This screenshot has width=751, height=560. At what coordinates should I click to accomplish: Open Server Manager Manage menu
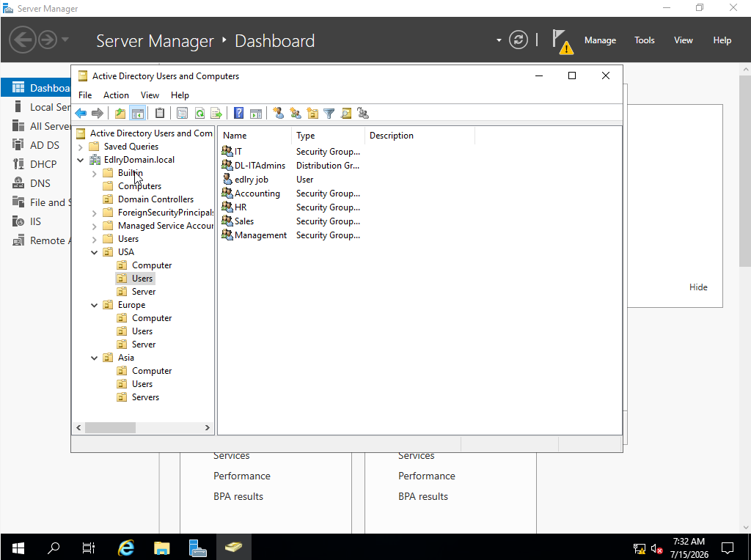click(x=600, y=40)
